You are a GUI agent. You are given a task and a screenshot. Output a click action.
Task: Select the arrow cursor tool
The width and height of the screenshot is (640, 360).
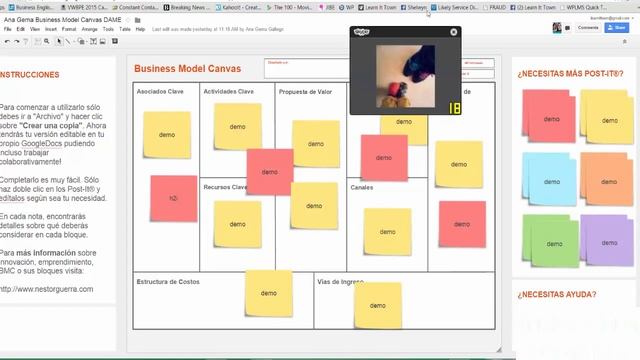pyautogui.click(x=59, y=41)
